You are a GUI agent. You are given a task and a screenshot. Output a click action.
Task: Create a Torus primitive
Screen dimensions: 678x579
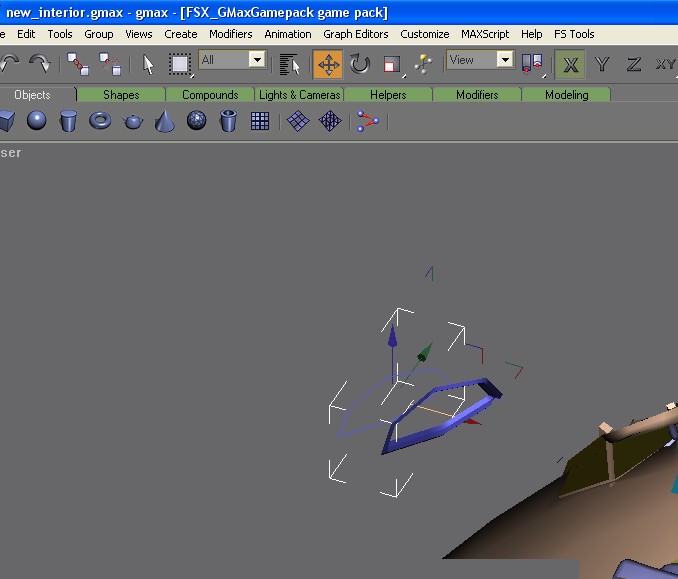pos(101,121)
